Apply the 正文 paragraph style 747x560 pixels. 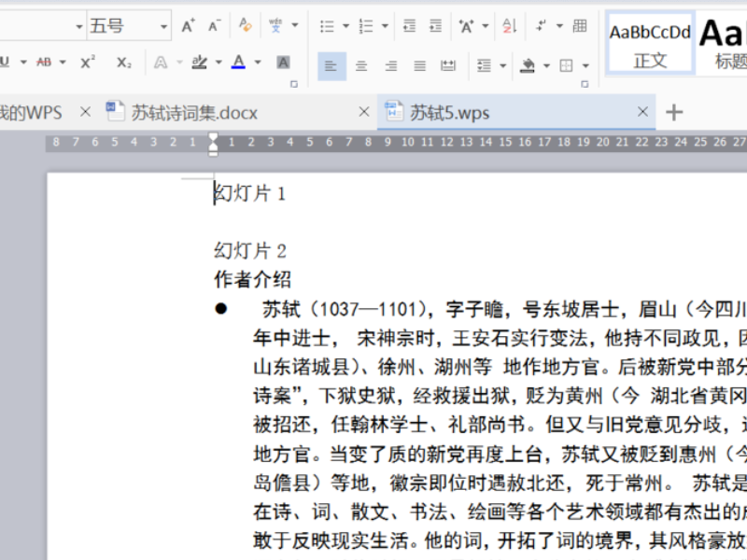click(650, 44)
